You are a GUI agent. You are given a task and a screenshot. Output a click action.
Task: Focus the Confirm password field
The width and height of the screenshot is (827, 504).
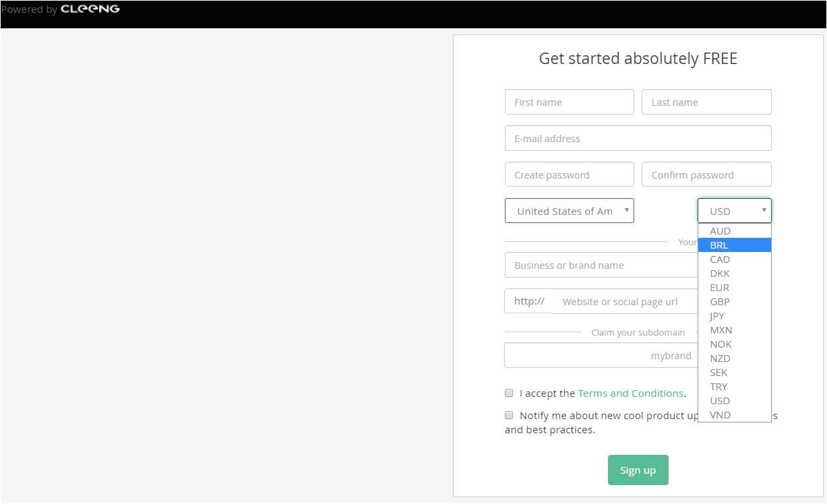706,175
